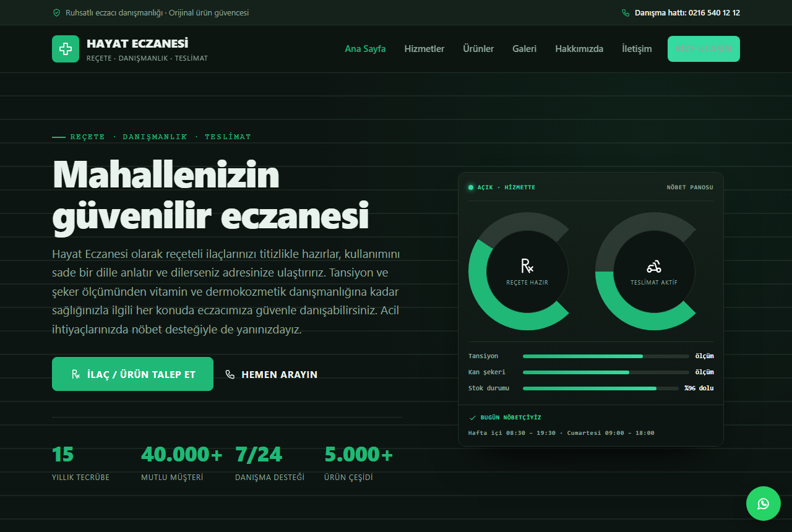
Task: Click the 'BUGÜN NÖBETÇİYİZ' text
Action: (x=511, y=418)
